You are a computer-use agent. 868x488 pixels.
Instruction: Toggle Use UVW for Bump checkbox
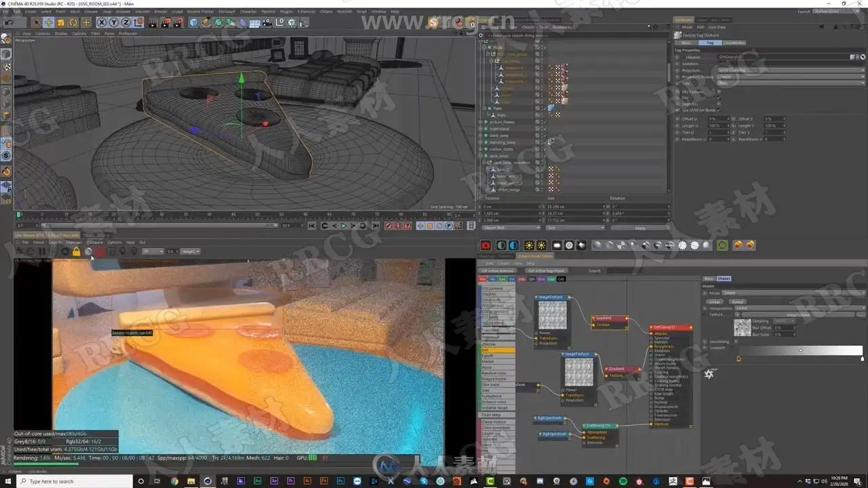click(x=719, y=110)
